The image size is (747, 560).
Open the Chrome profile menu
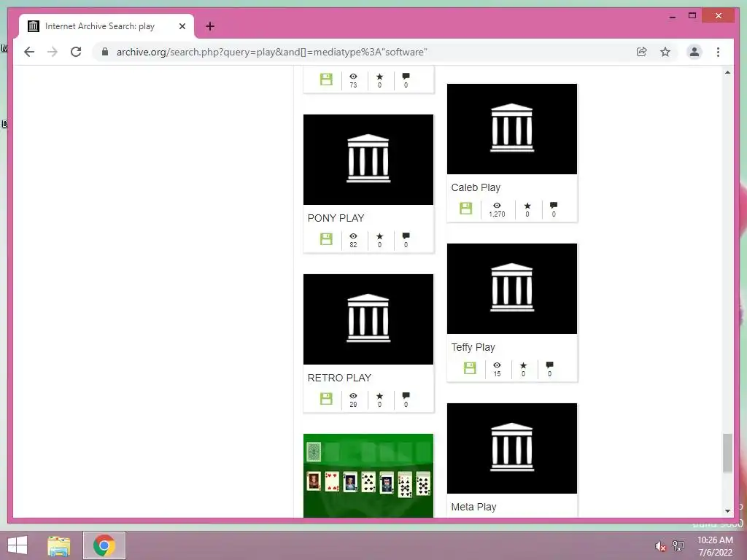click(694, 52)
